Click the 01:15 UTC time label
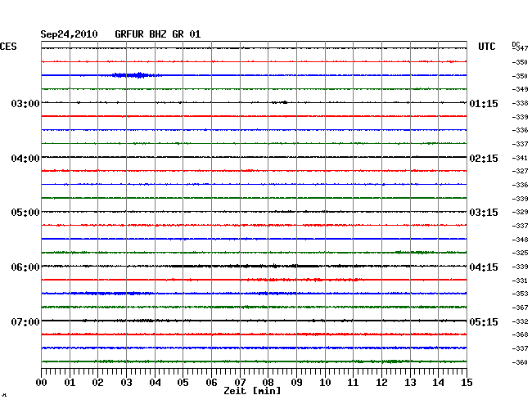 484,103
